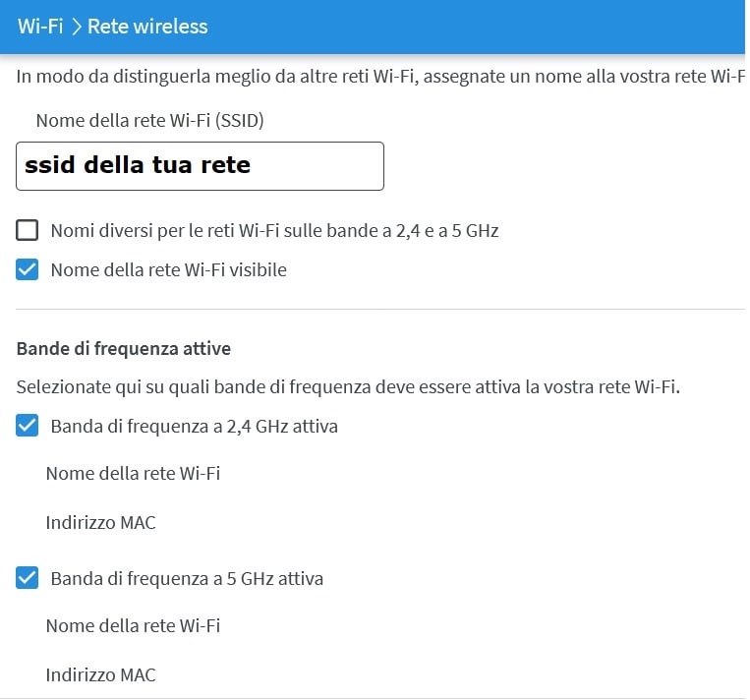750x700 pixels.
Task: Disable the 2,4 GHz frequency band checkbox
Action: point(27,426)
